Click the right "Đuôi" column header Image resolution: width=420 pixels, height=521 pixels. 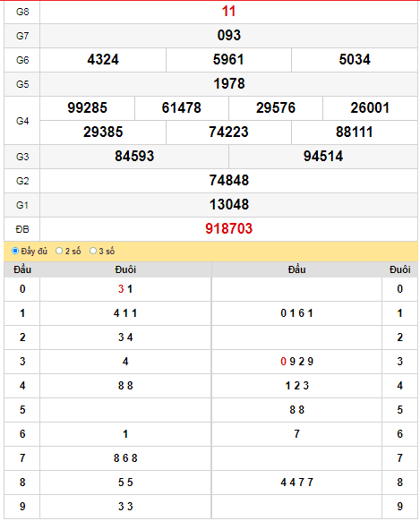(399, 269)
